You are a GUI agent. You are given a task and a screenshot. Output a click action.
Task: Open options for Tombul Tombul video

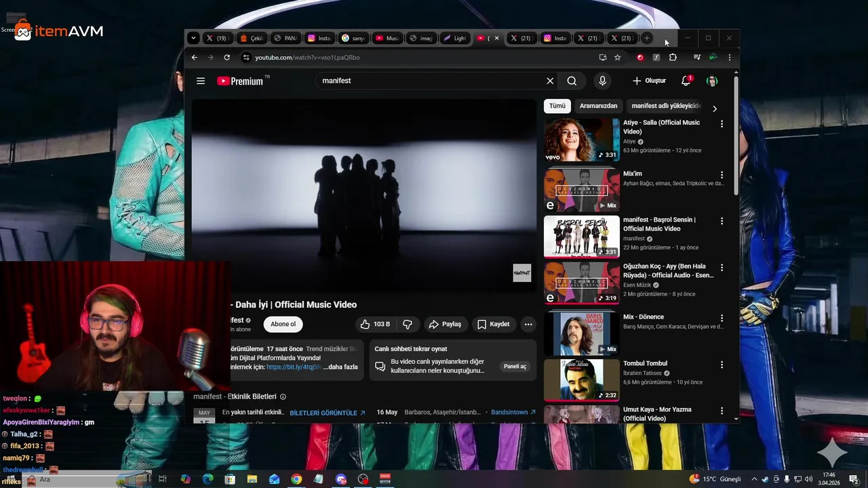[x=722, y=365]
